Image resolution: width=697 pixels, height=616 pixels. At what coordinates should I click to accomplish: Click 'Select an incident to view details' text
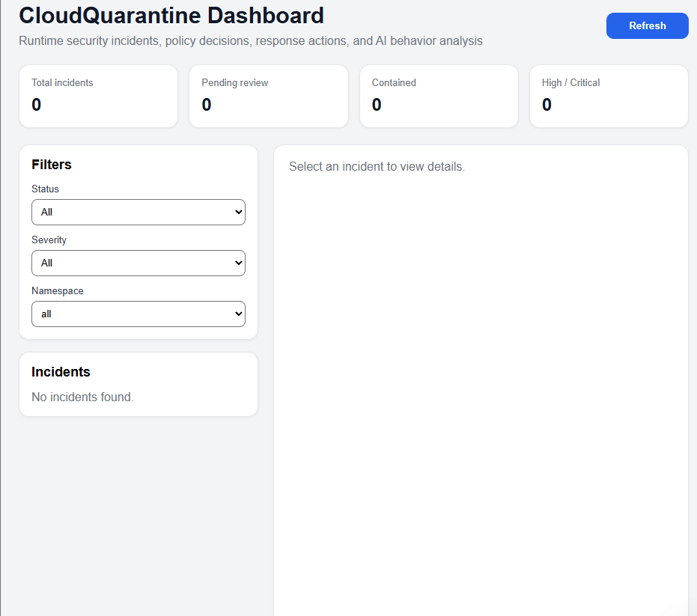tap(377, 166)
